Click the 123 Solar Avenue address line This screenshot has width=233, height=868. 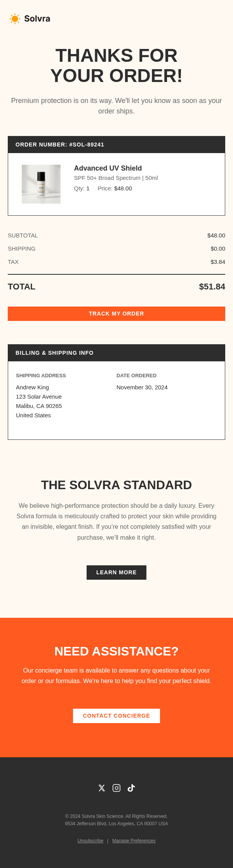pos(39,397)
